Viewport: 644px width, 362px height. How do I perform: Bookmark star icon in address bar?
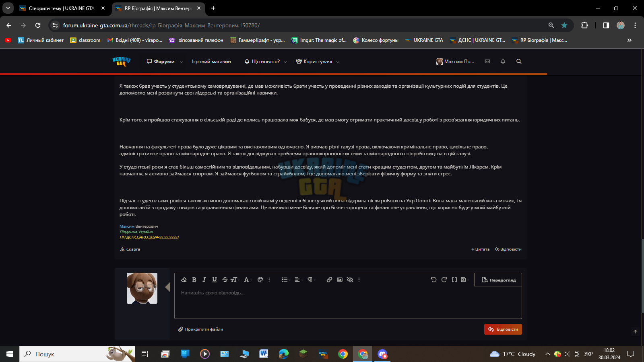(564, 25)
